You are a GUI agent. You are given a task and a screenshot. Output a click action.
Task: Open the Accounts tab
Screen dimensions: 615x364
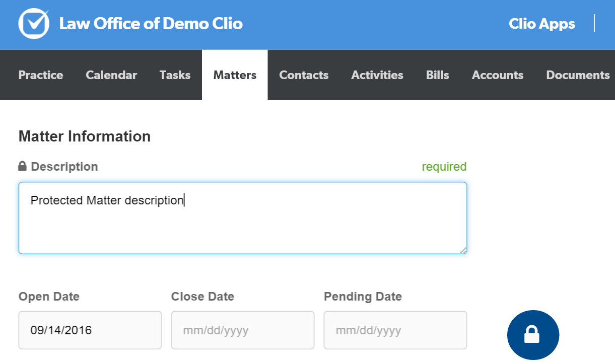coord(498,75)
